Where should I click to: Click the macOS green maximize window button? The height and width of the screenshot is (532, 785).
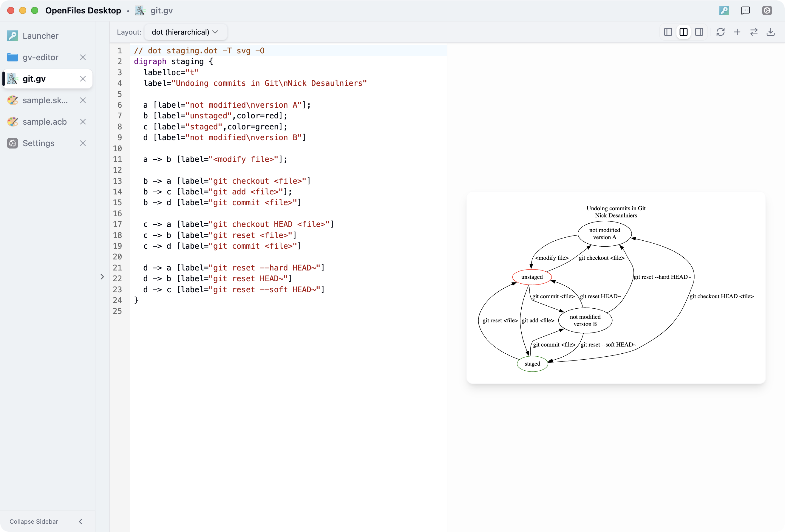point(35,10)
